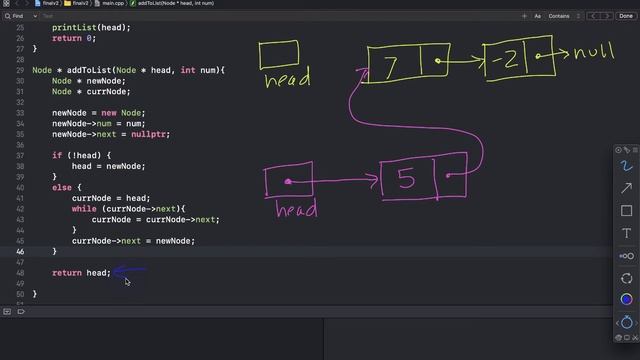
Task: Click the breakpoint tag icon in debug bar
Action: click(x=21, y=312)
